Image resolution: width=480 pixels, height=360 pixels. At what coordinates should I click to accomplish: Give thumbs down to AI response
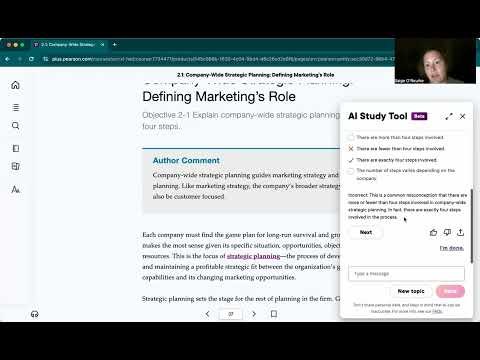[x=447, y=233]
